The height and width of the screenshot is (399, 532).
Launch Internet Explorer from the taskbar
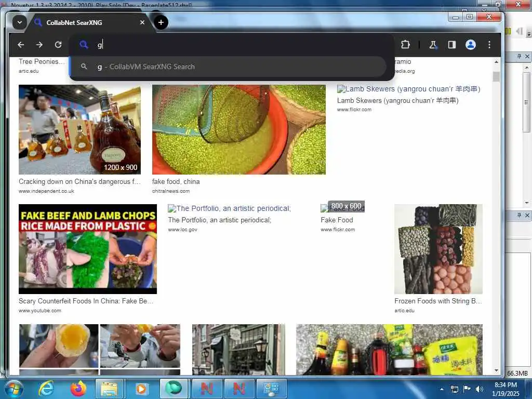click(46, 389)
